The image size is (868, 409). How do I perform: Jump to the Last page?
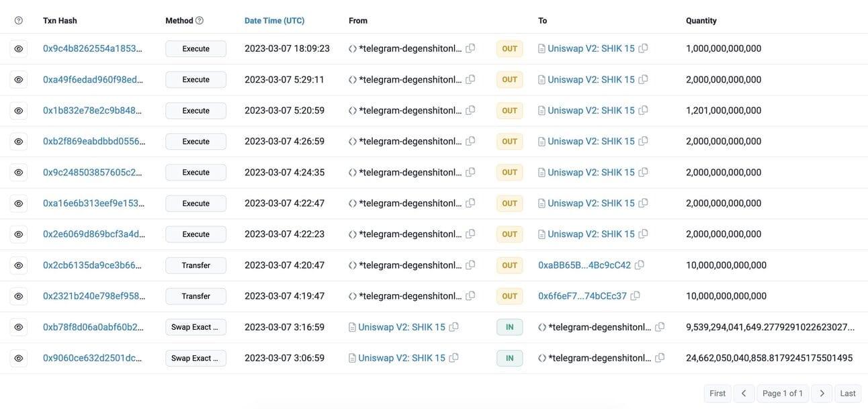[848, 394]
